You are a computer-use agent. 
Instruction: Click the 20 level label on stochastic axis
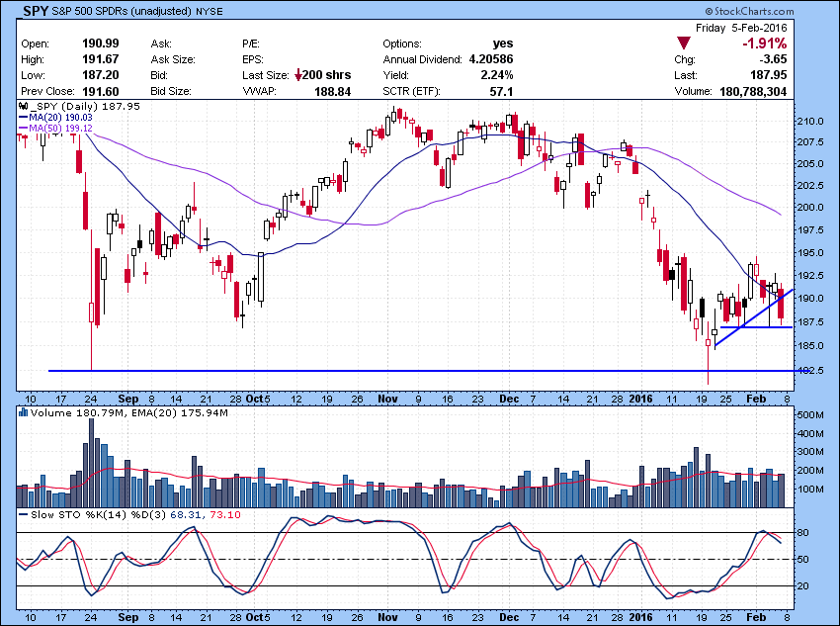tap(802, 586)
